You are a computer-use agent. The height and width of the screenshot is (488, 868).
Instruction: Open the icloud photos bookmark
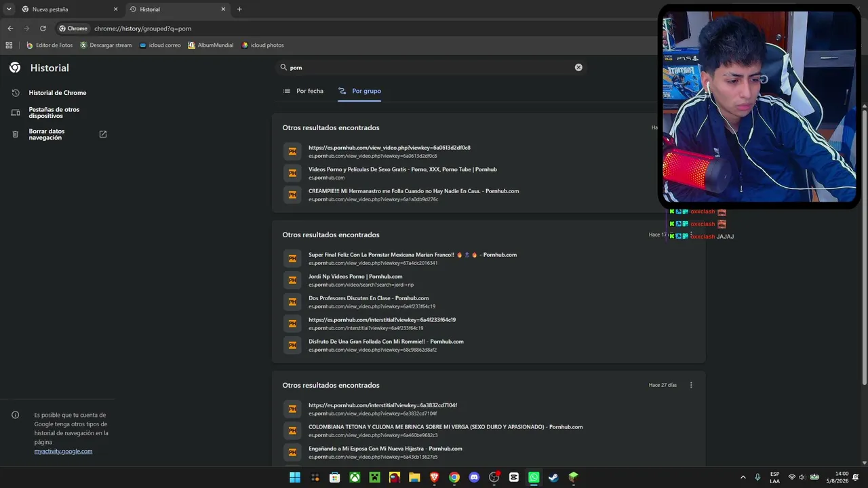tap(262, 45)
